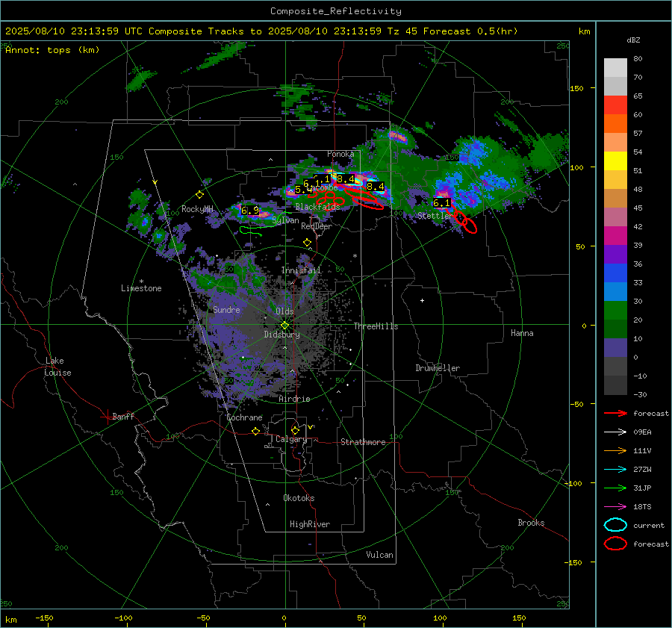Click the Brooks town label
Viewport: 672px width, 628px height.
(x=531, y=523)
